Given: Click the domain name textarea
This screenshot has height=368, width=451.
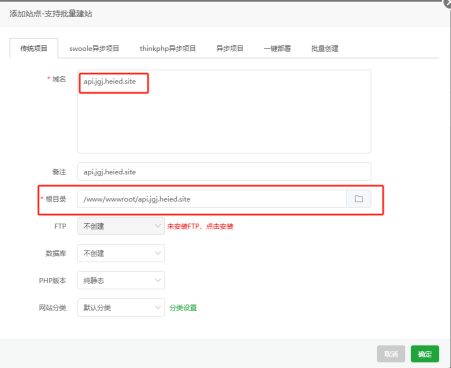Looking at the screenshot, I should (x=224, y=112).
